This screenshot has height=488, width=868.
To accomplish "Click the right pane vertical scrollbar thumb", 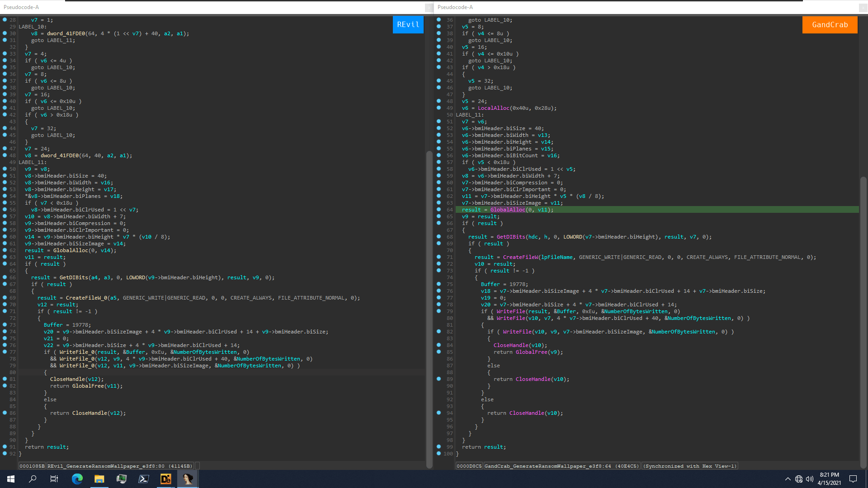I will (863, 323).
